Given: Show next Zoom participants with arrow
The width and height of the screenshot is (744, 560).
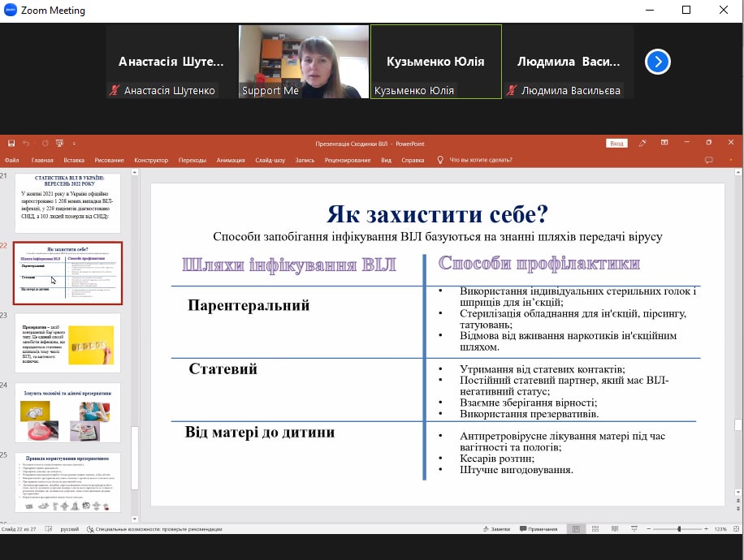Looking at the screenshot, I should click(657, 62).
